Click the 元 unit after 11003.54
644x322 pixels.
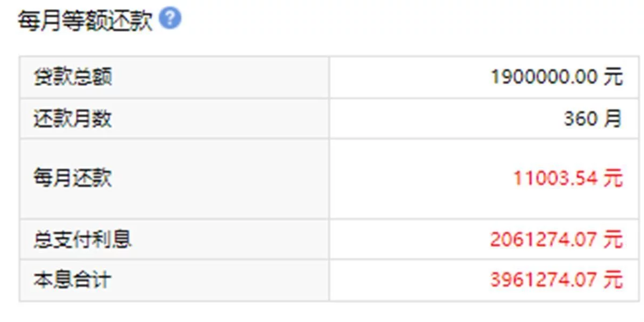(613, 178)
